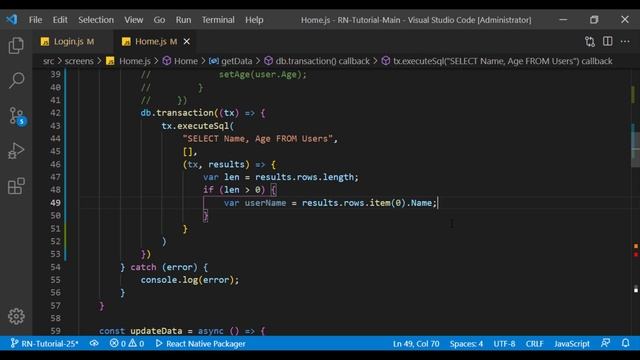
Task: Click line number 42 in gutter
Action: pos(56,113)
